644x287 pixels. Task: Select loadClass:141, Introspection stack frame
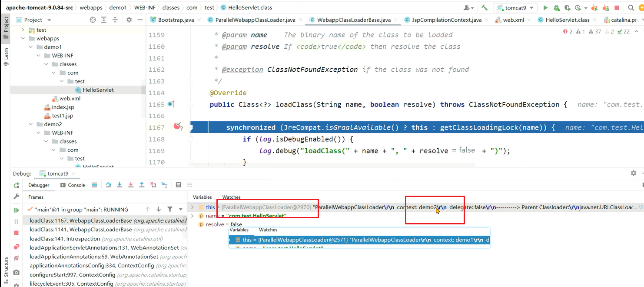coord(64,239)
